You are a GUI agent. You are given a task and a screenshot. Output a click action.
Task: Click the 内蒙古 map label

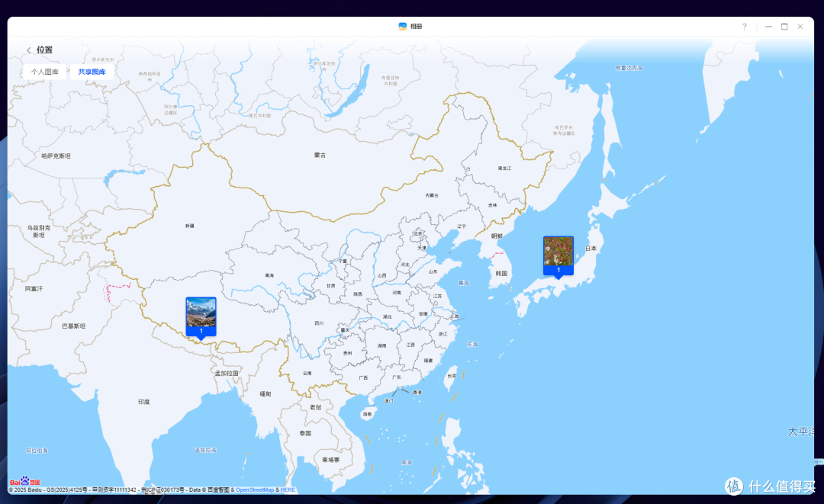pos(432,195)
